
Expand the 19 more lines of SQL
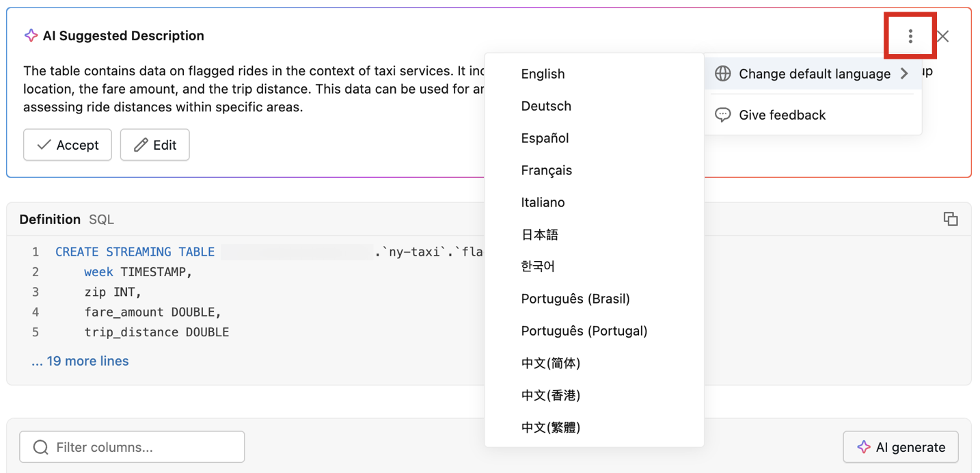point(80,360)
